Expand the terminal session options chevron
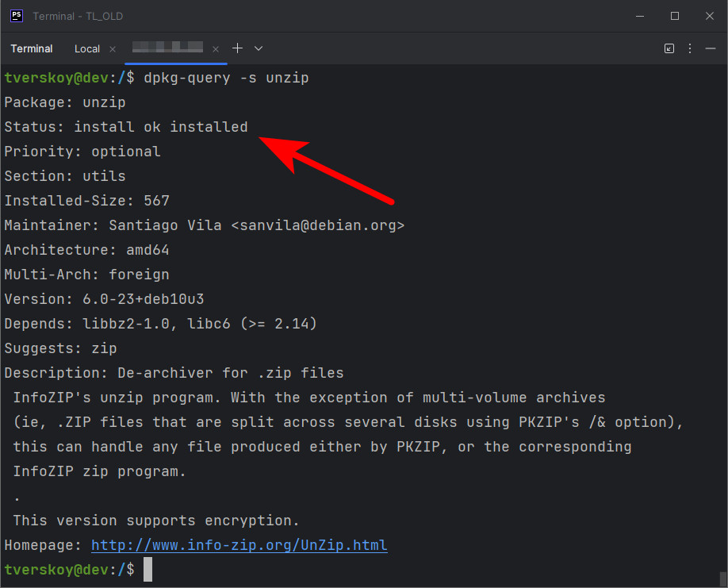Screen dimensions: 728x588 (259, 48)
